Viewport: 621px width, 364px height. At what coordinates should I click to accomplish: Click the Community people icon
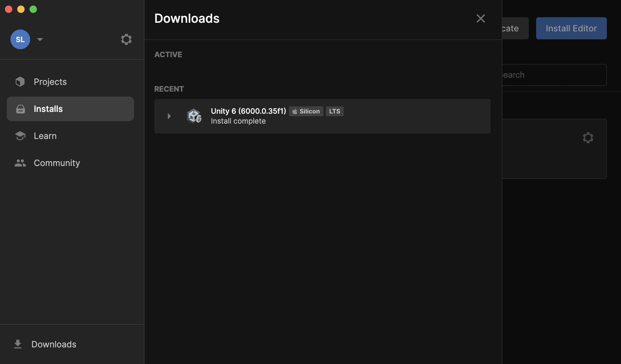pos(20,163)
